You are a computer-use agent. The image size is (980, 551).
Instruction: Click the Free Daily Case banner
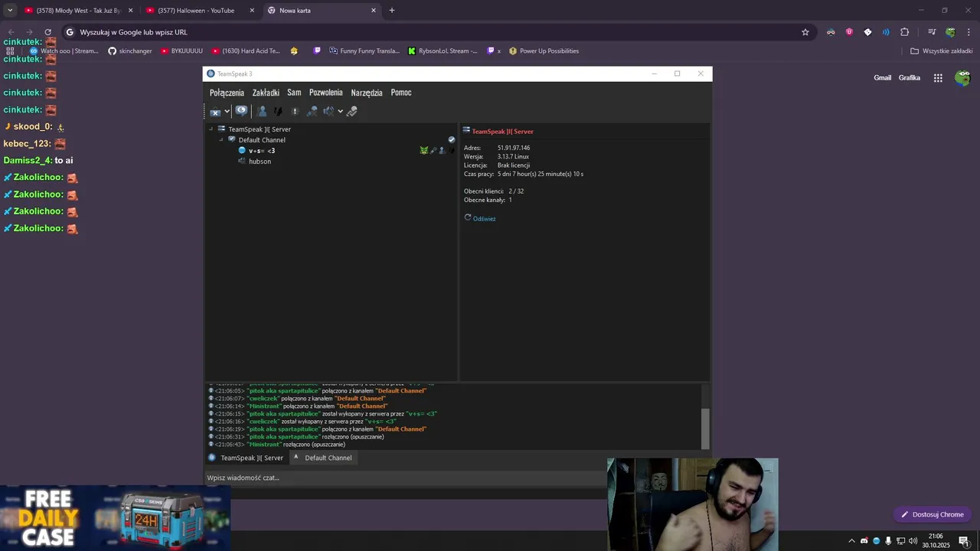[115, 518]
